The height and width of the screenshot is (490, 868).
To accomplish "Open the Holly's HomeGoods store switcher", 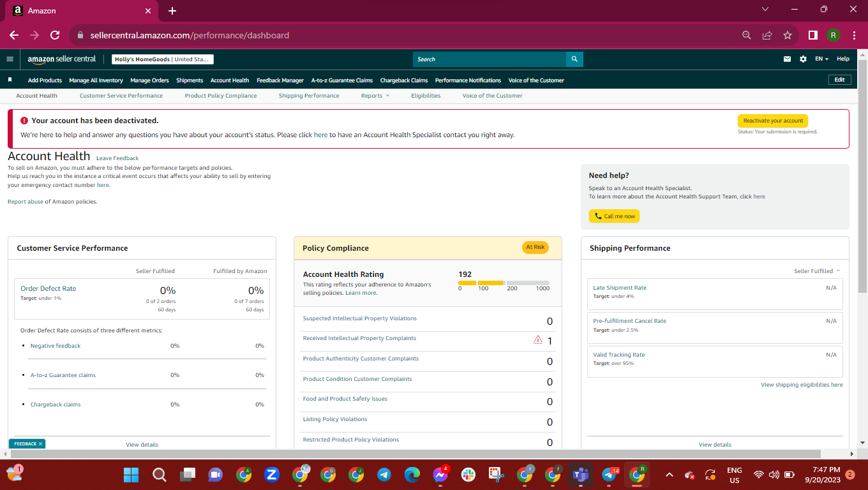I will [163, 59].
